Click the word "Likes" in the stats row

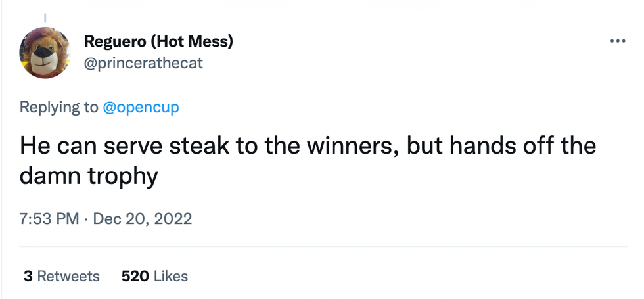pos(170,276)
